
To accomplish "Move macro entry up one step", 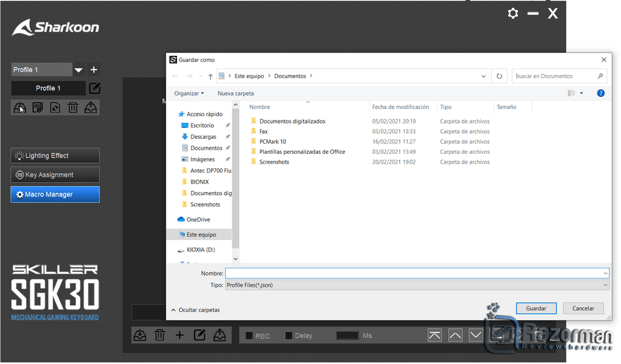I will click(455, 336).
